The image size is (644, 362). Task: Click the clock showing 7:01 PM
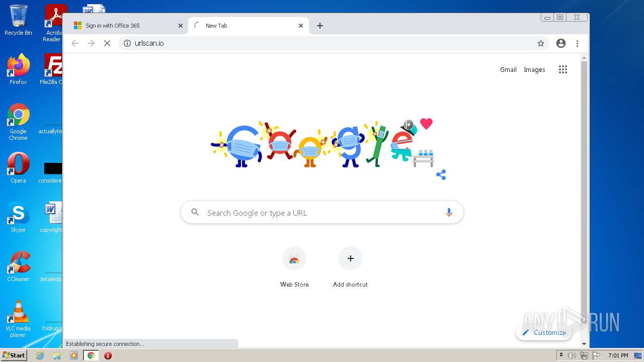[618, 355]
